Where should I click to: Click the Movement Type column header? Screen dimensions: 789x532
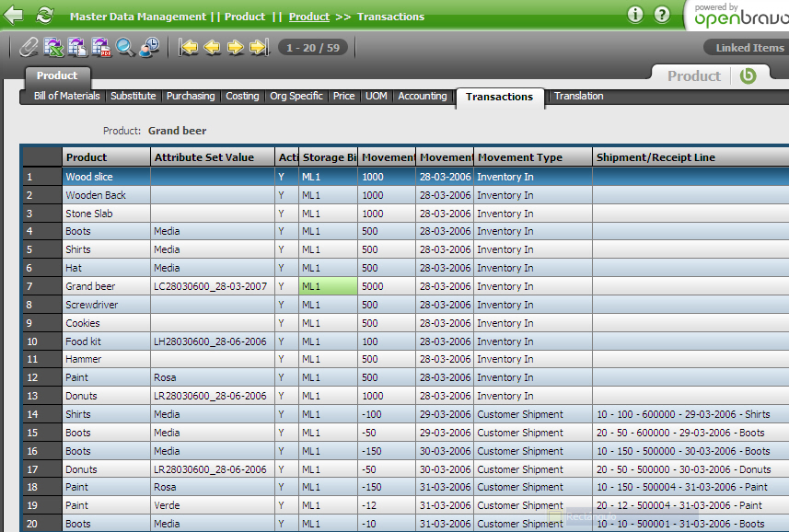(519, 157)
